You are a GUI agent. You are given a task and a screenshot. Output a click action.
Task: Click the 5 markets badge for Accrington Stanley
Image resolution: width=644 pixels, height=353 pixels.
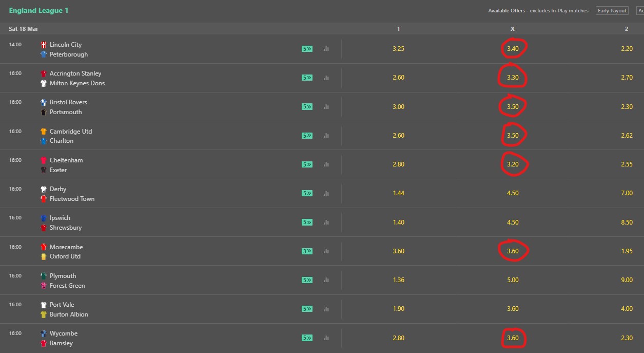tap(307, 78)
